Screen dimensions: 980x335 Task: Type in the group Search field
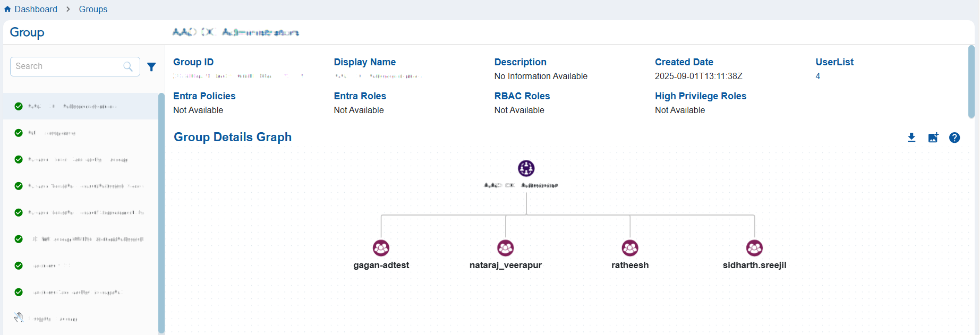pos(66,66)
